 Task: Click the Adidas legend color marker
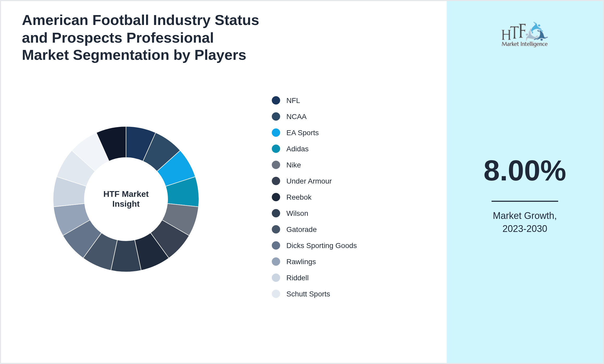click(x=275, y=149)
